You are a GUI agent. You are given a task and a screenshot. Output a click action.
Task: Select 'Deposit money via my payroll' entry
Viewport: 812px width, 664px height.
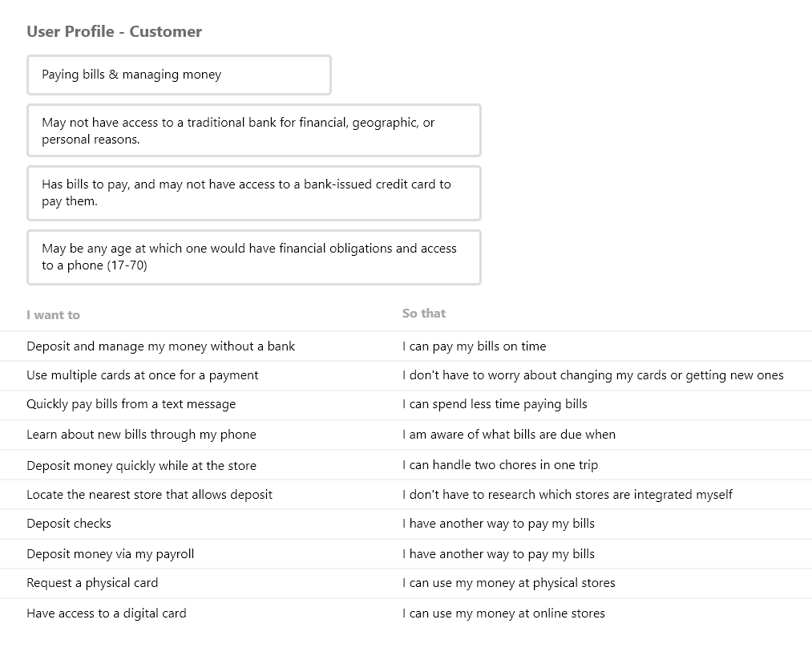pyautogui.click(x=111, y=554)
